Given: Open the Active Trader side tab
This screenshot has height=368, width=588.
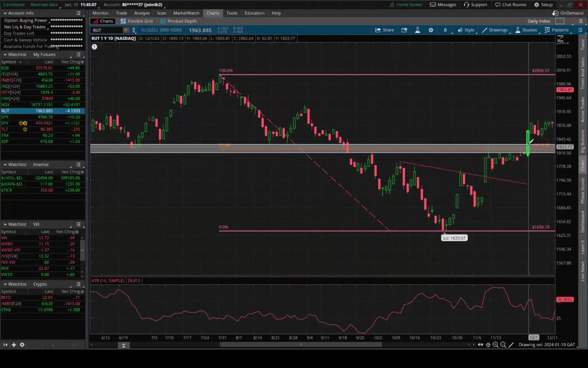Looking at the screenshot, I should 583,109.
